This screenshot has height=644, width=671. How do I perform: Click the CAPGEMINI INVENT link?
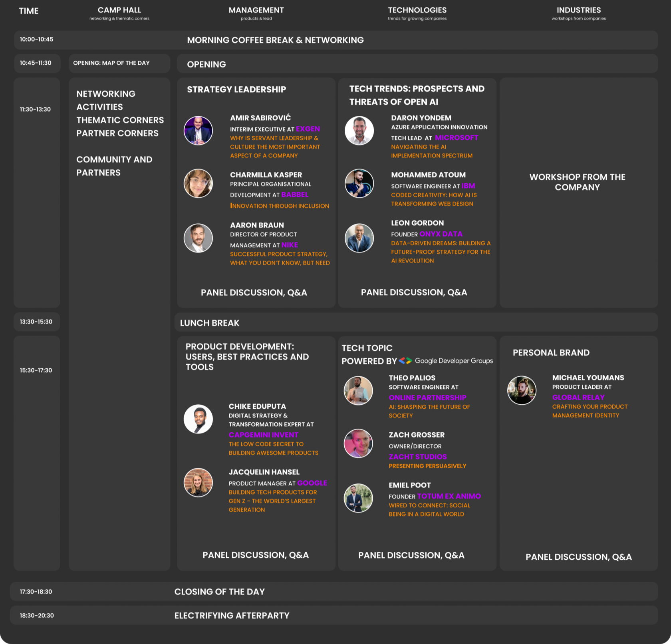pyautogui.click(x=263, y=435)
